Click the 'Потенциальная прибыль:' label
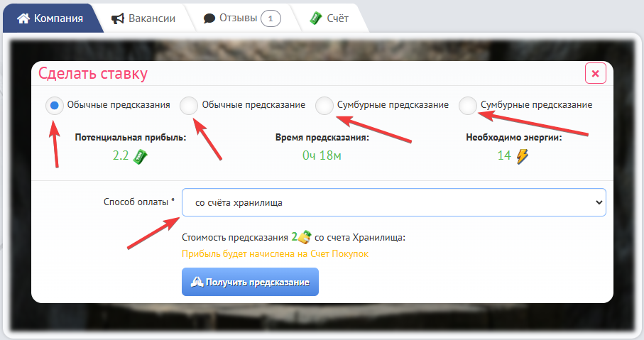This screenshot has width=644, height=340. (x=130, y=138)
